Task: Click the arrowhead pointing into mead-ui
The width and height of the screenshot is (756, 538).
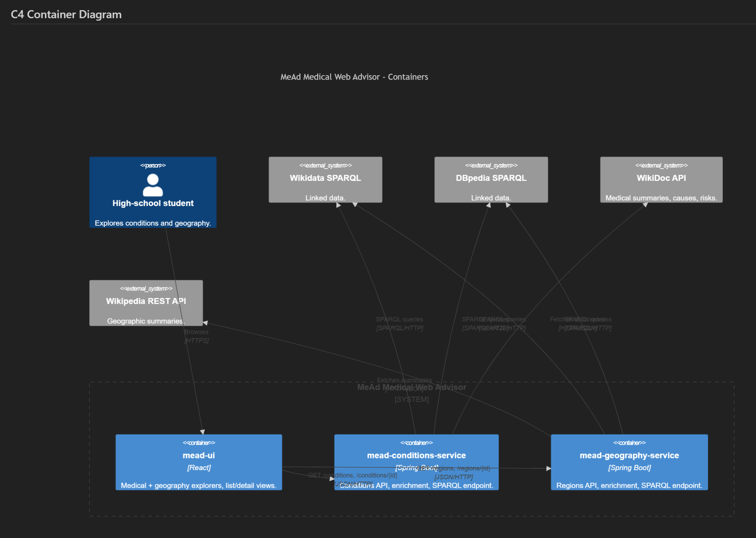Action: pyautogui.click(x=203, y=432)
